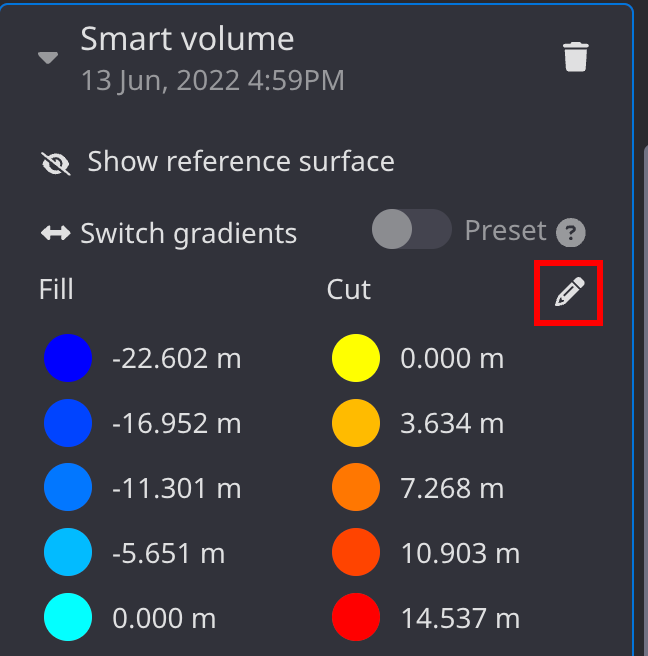This screenshot has width=648, height=656.
Task: Select the yellow 0.000 m cut swatch
Action: tap(356, 359)
